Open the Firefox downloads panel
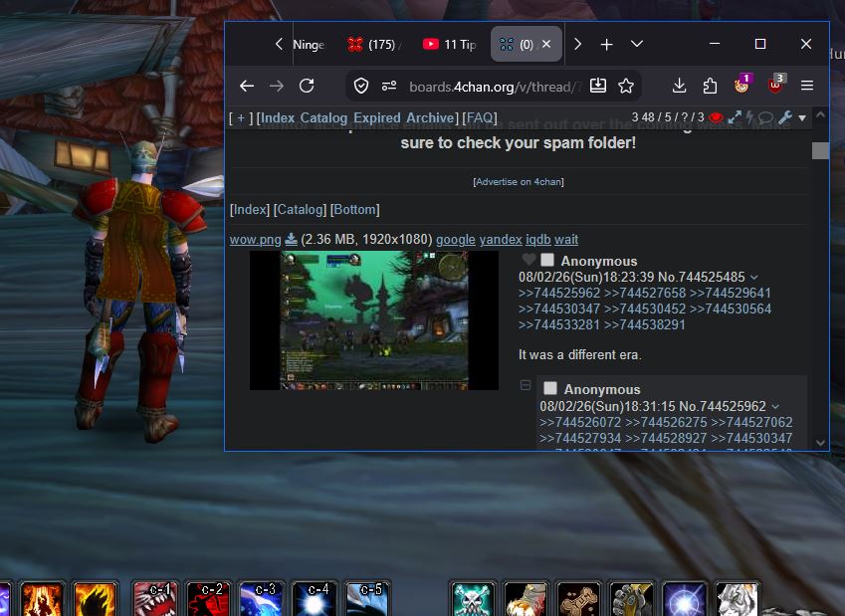Viewport: 845px width, 616px height. [679, 86]
